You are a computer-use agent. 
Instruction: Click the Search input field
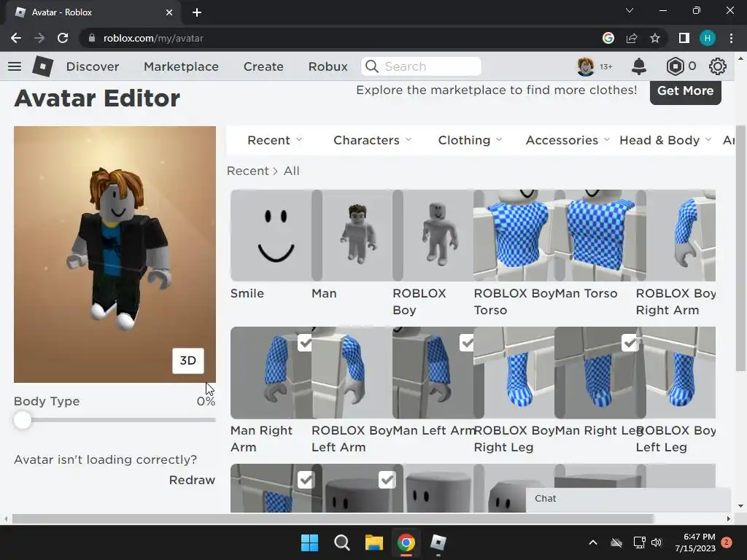pyautogui.click(x=421, y=66)
